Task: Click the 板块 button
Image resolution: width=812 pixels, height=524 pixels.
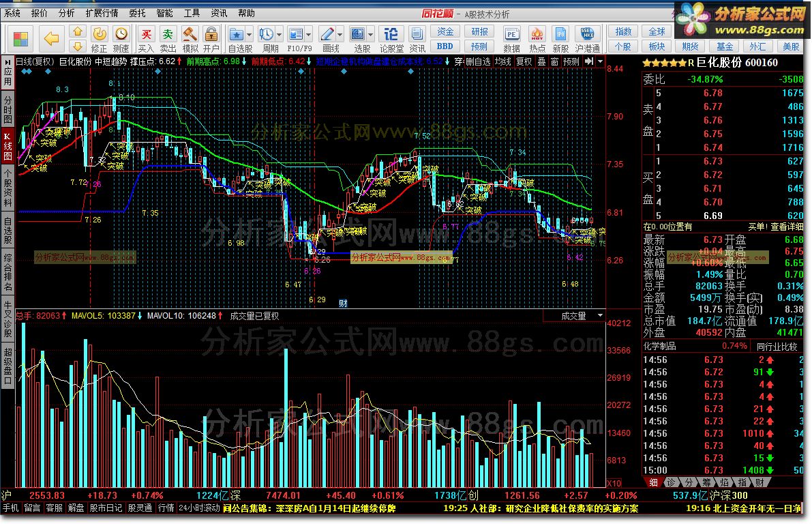Action: tap(657, 46)
